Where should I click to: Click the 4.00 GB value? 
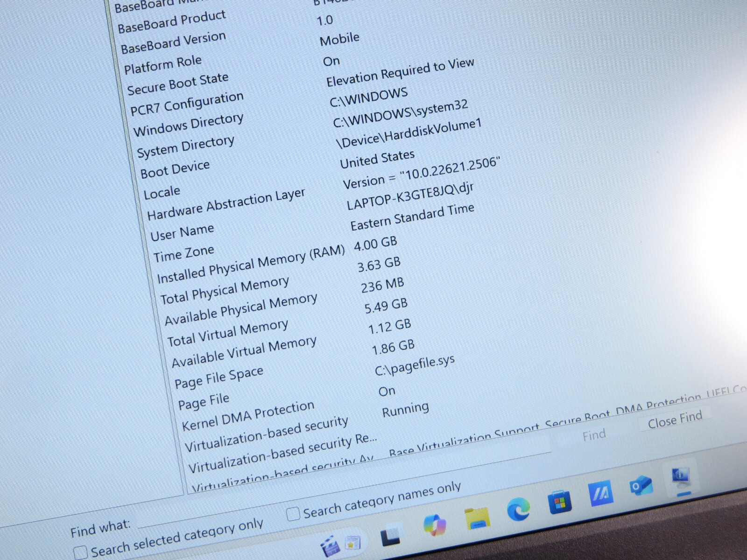[x=375, y=243]
